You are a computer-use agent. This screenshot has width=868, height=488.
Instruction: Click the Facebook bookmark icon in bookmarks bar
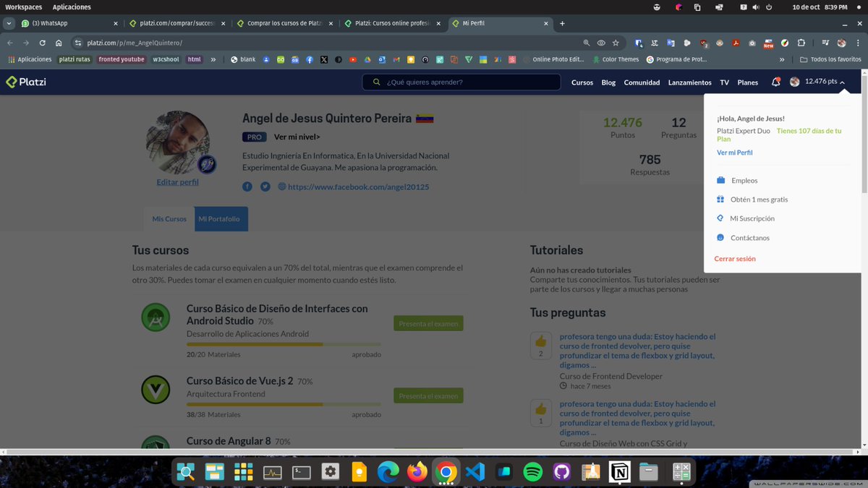(309, 59)
